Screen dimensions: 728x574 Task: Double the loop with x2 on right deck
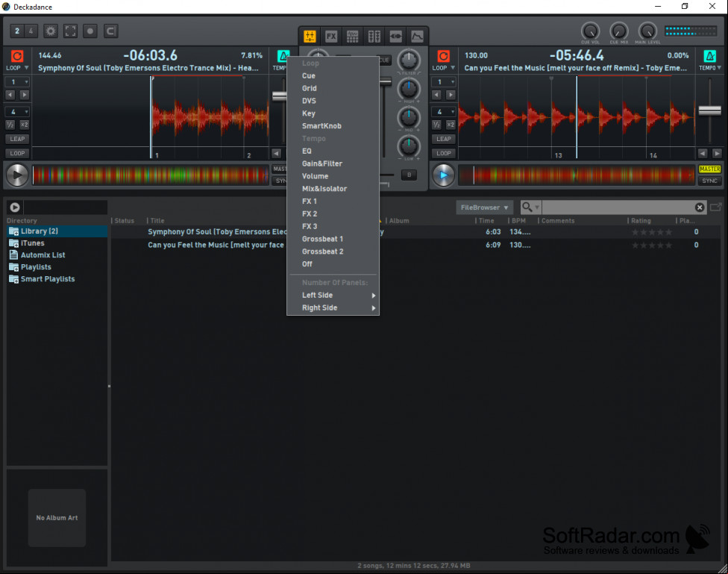tap(451, 125)
